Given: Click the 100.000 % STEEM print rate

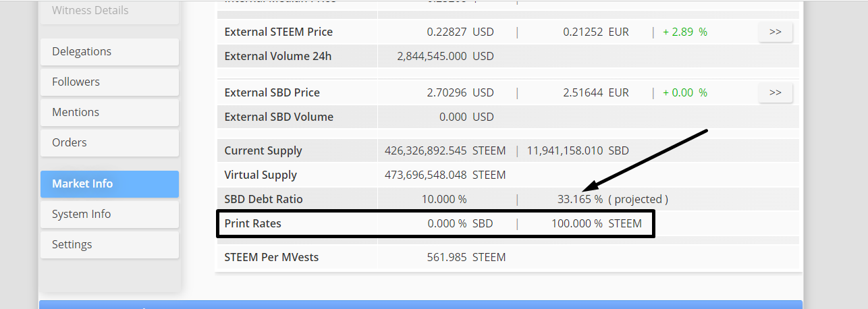Looking at the screenshot, I should pyautogui.click(x=597, y=223).
